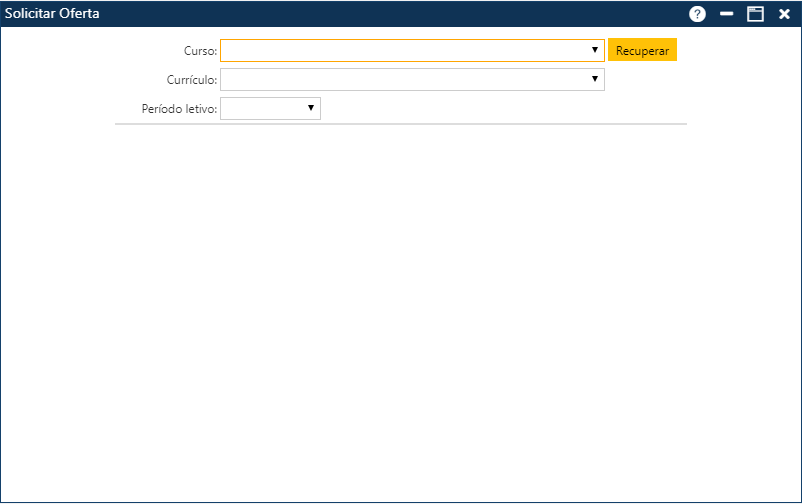Image resolution: width=802 pixels, height=504 pixels.
Task: Click the Recuperar button
Action: 642,50
